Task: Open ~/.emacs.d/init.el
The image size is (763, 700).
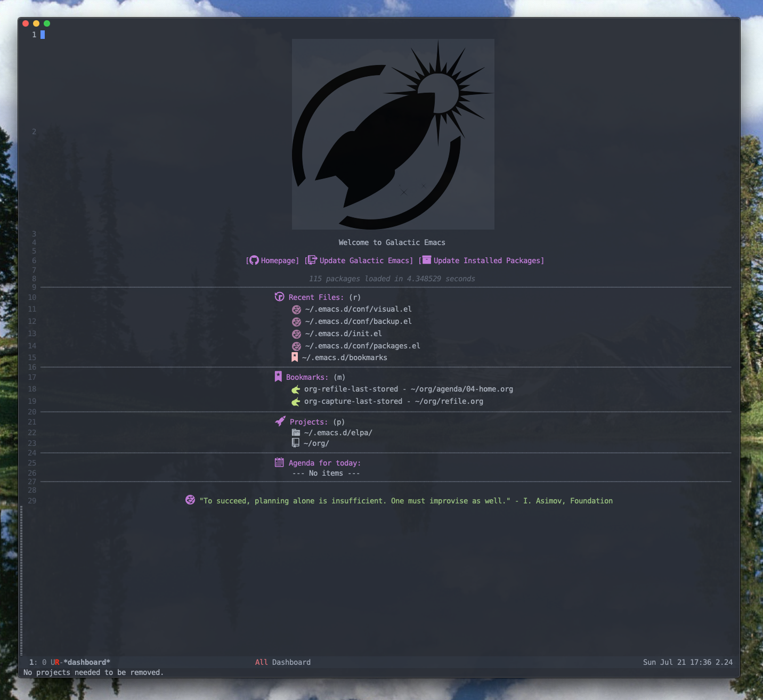Action: pyautogui.click(x=343, y=333)
